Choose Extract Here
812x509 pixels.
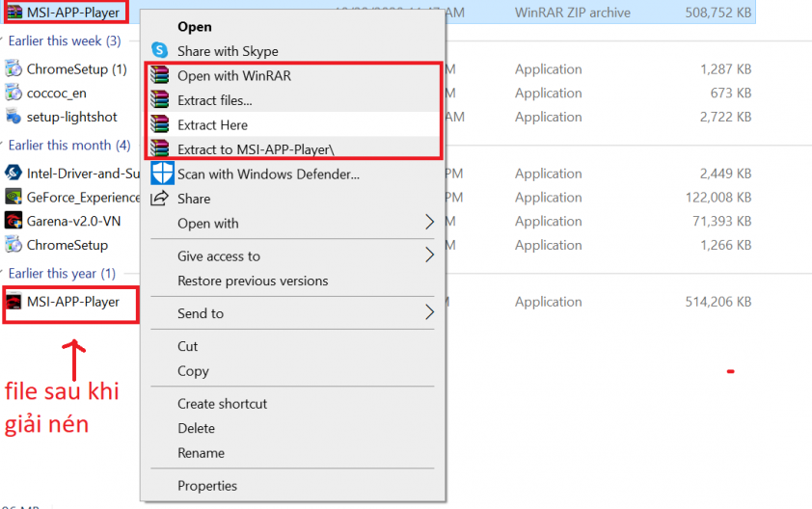click(212, 125)
